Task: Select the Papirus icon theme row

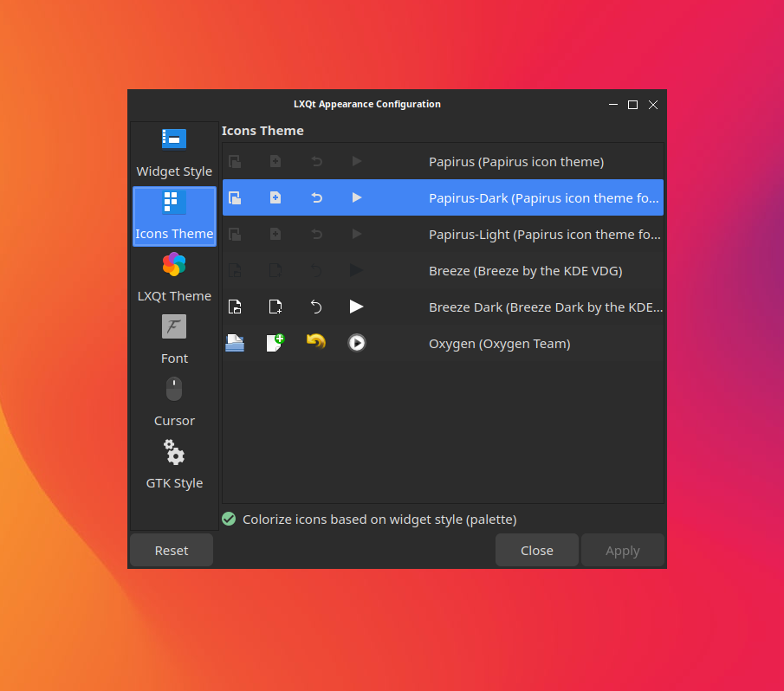Action: (x=515, y=162)
